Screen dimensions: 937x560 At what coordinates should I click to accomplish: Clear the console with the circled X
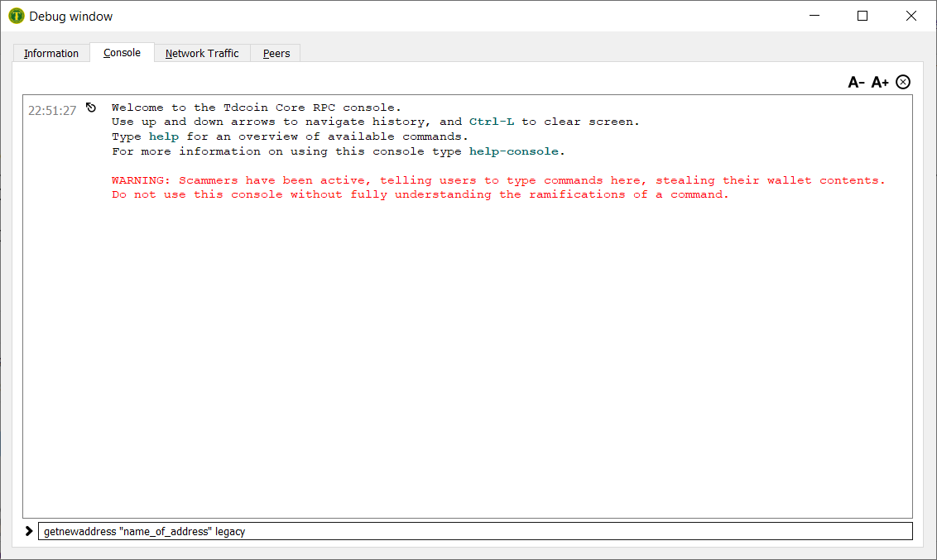903,82
